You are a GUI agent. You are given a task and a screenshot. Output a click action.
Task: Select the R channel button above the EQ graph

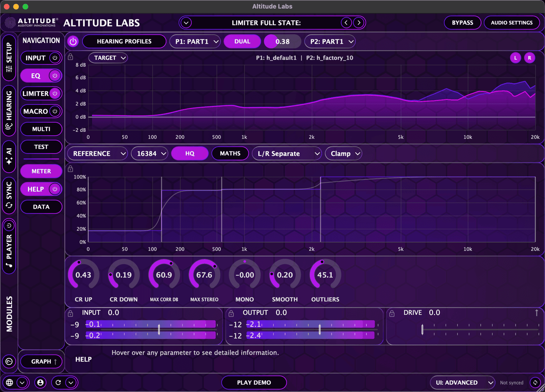(x=530, y=58)
